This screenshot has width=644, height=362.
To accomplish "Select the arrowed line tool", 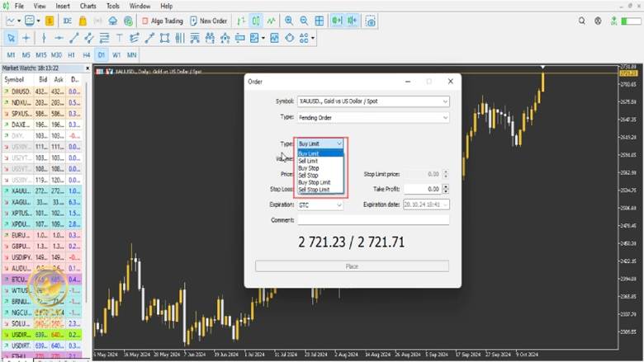I will [149, 38].
